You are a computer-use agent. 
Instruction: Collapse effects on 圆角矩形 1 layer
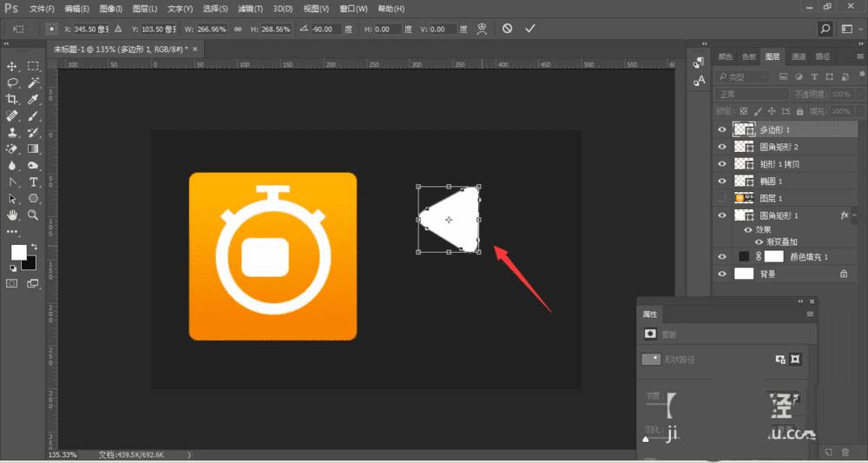(x=853, y=216)
